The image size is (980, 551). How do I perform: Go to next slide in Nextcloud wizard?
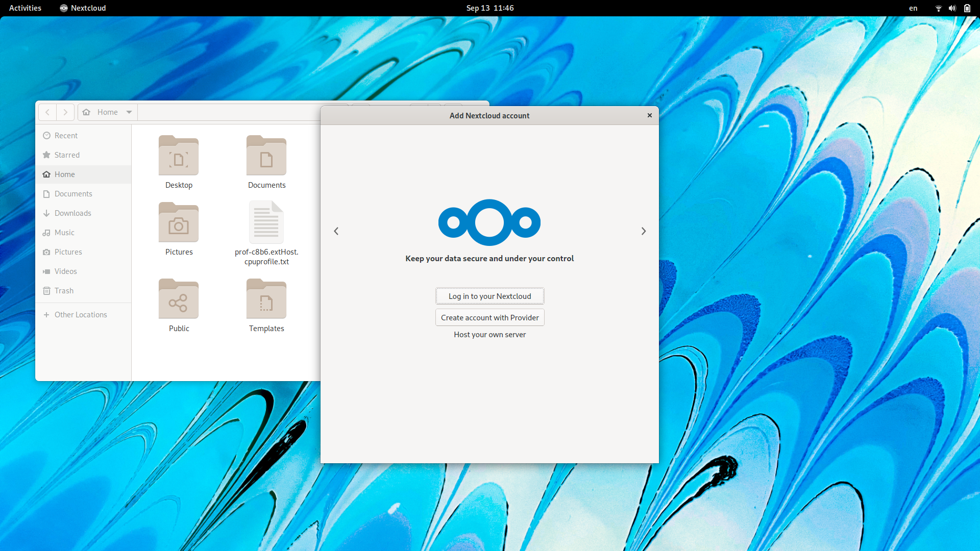click(644, 231)
